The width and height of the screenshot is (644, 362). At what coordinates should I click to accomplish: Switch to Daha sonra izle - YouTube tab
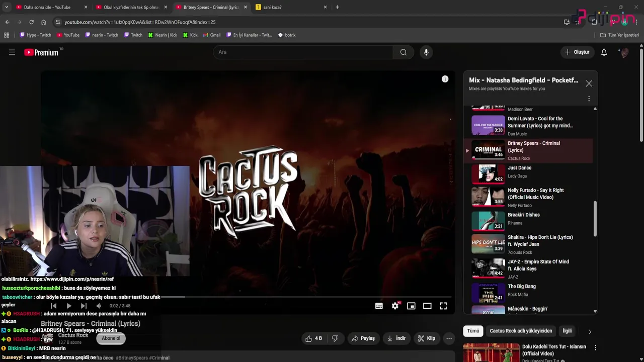pos(47,7)
